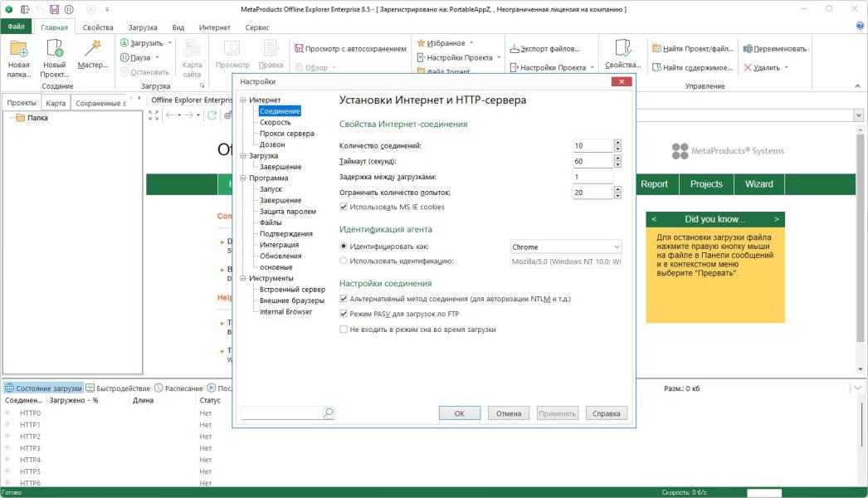Switch to the Интернет ribbon tab
The image size is (868, 498).
[215, 27]
